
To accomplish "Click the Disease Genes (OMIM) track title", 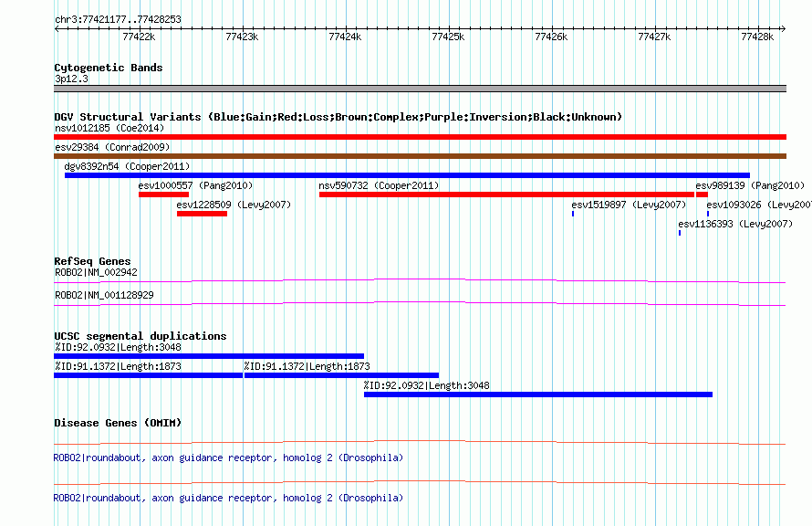I will 118,423.
